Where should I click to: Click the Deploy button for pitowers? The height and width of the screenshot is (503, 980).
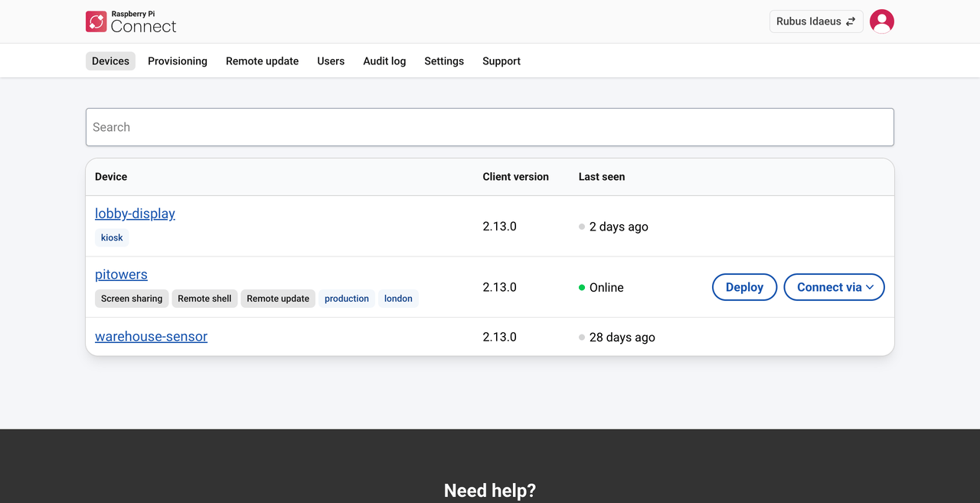click(x=744, y=287)
